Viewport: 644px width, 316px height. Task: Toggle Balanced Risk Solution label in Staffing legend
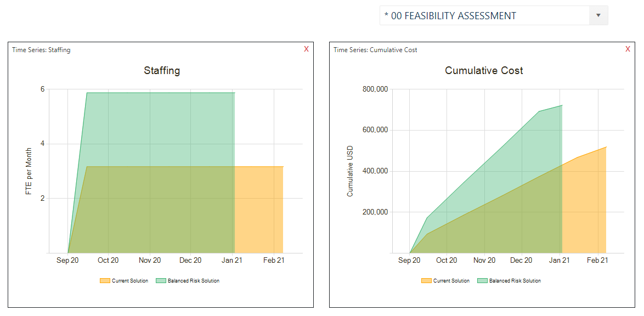tap(193, 281)
